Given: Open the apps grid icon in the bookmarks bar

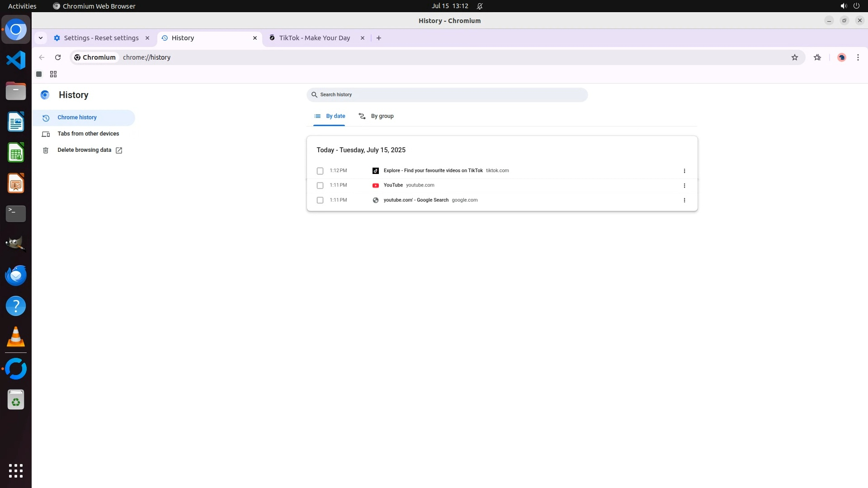Looking at the screenshot, I should [53, 74].
